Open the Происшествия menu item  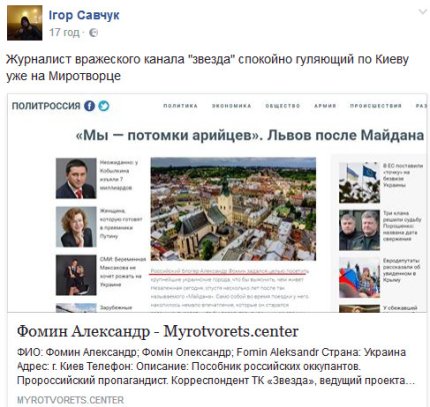coord(376,106)
